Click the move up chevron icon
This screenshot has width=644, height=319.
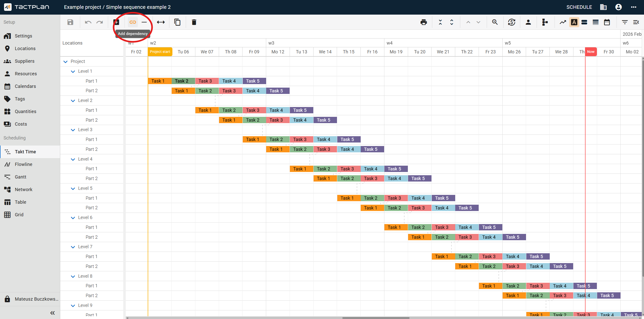468,22
